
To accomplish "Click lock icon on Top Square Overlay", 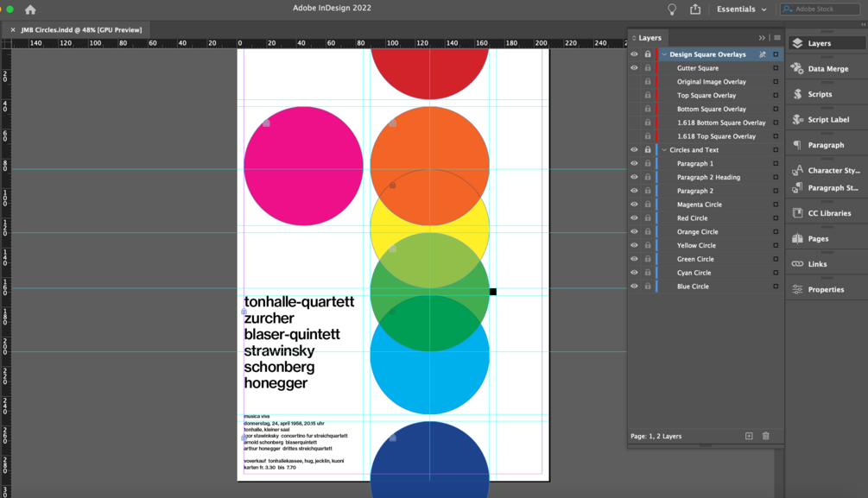I will pyautogui.click(x=648, y=95).
